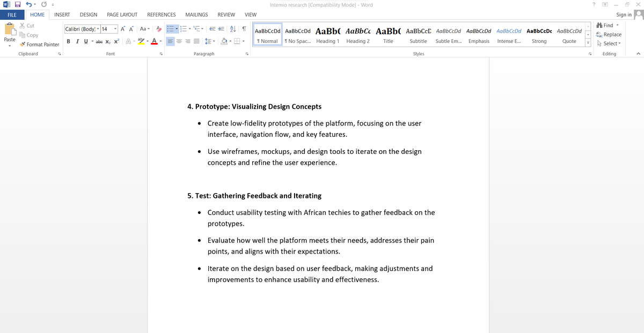
Task: Activate the Format Painter
Action: click(39, 45)
